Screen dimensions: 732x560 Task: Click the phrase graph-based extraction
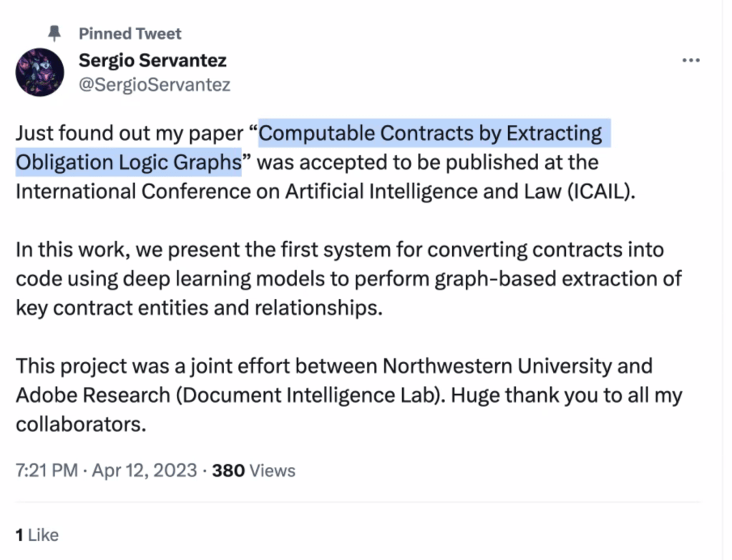click(530, 279)
